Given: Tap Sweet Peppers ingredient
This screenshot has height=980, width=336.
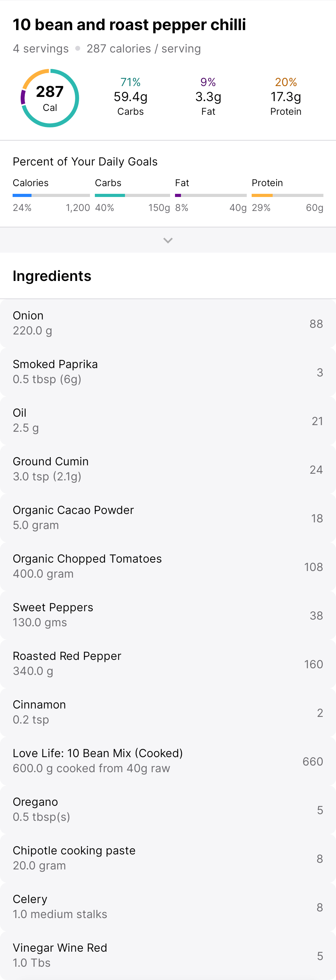Looking at the screenshot, I should 168,615.
